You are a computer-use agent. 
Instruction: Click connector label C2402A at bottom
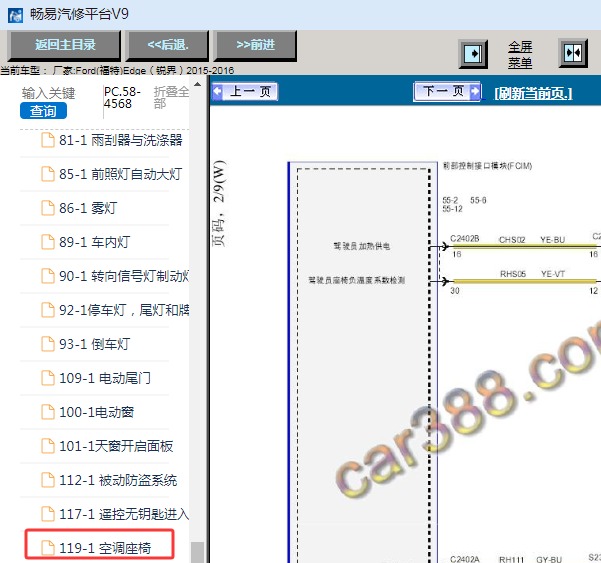click(465, 559)
